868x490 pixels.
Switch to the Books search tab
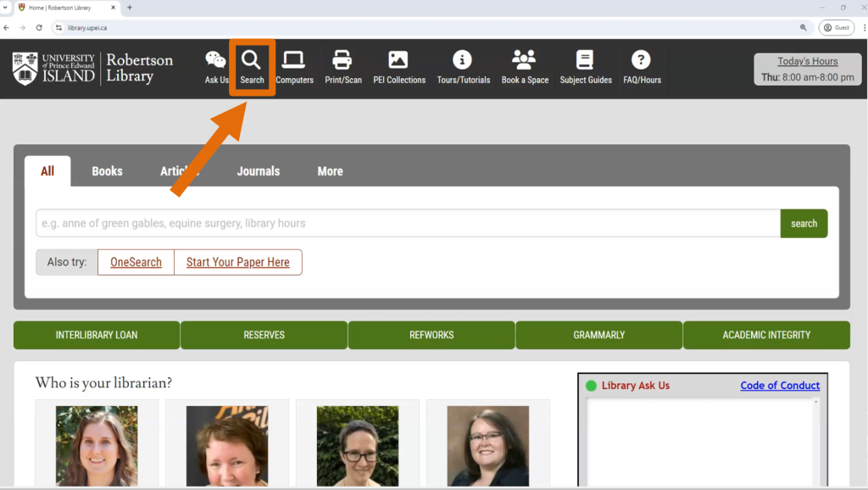(107, 171)
